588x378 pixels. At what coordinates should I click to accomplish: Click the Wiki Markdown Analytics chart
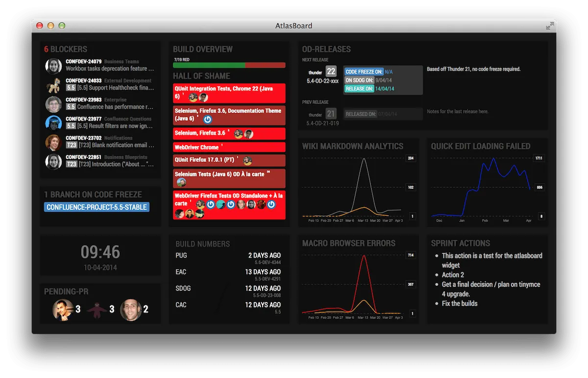358,188
